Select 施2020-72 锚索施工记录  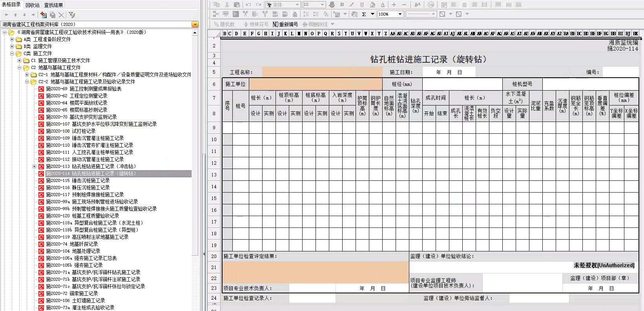click(72, 294)
